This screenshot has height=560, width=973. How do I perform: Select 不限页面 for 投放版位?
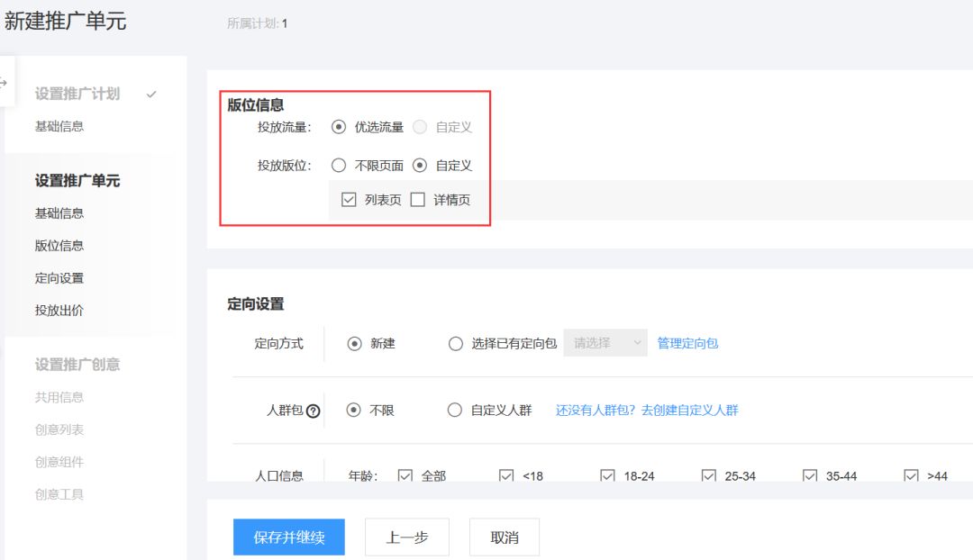[x=338, y=166]
